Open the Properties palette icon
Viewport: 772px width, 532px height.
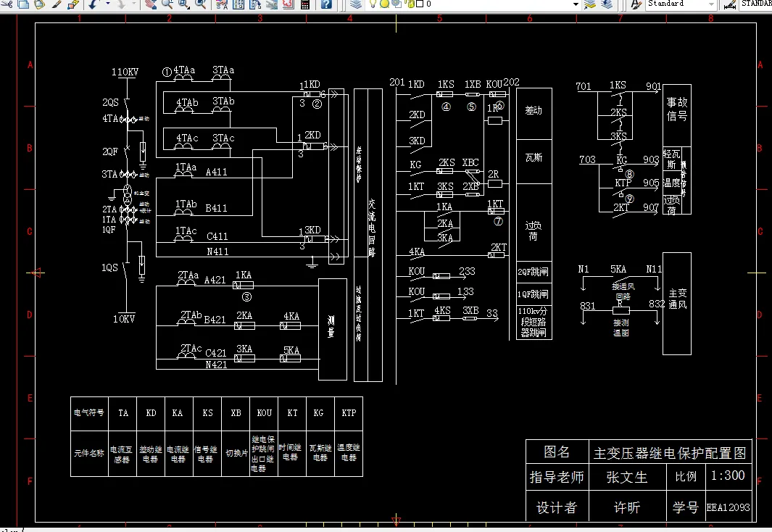coord(222,4)
